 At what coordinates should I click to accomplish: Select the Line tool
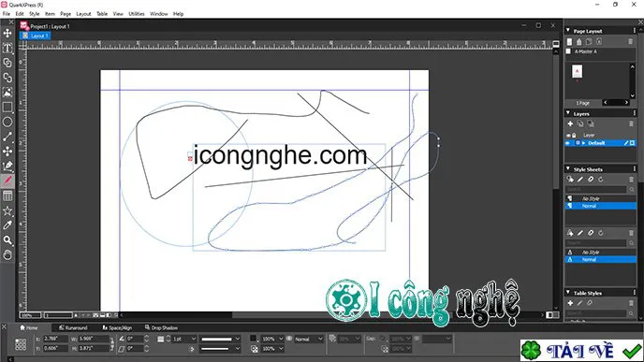pos(7,137)
